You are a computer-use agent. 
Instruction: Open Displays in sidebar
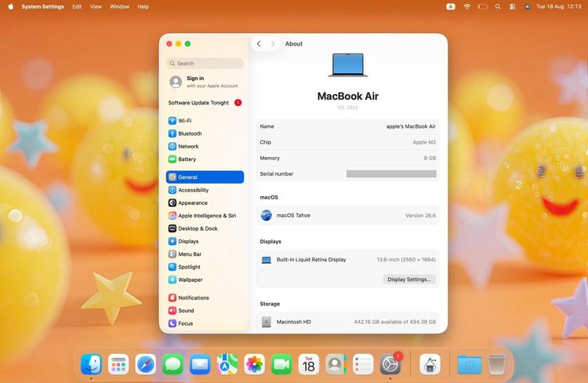click(205, 241)
